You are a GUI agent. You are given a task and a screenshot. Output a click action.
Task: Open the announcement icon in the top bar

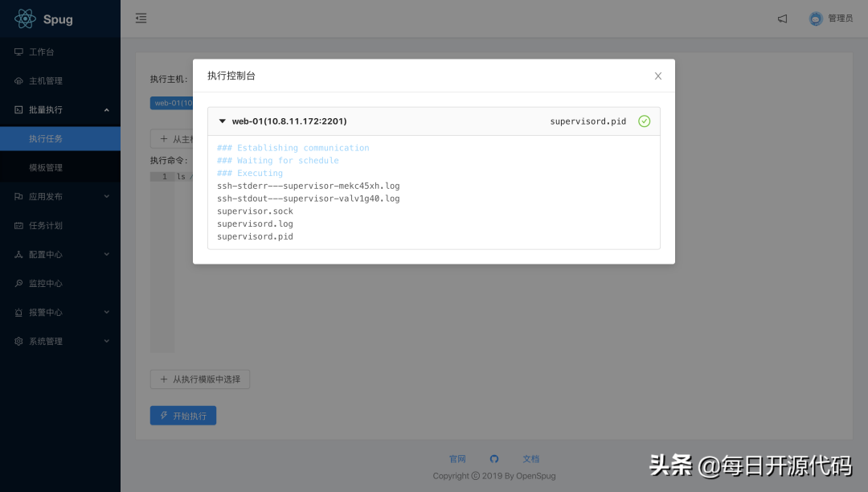782,18
